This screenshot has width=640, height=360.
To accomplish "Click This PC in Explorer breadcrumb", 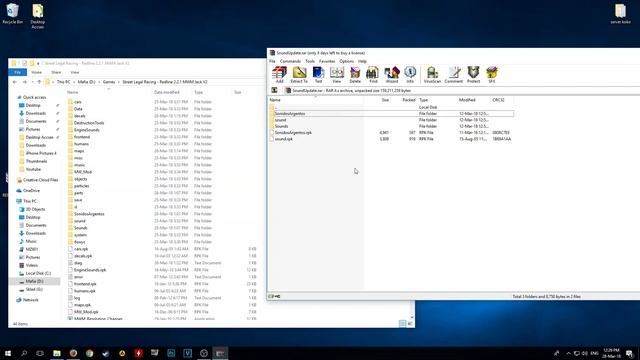I will coord(63,82).
